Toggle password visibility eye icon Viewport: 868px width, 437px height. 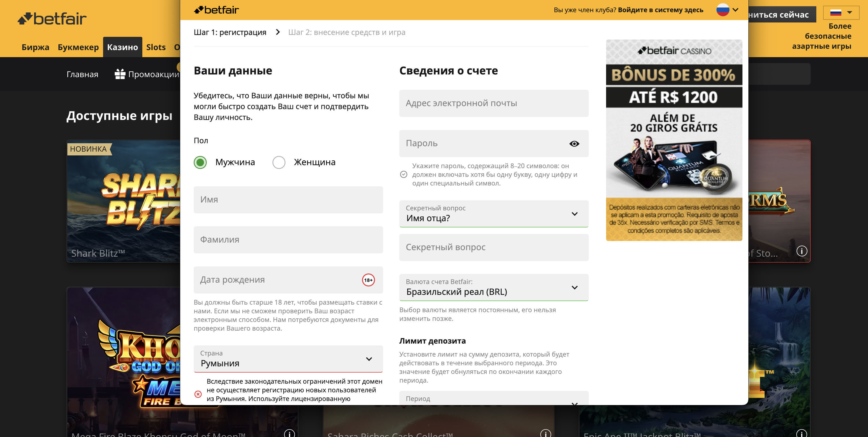[574, 144]
